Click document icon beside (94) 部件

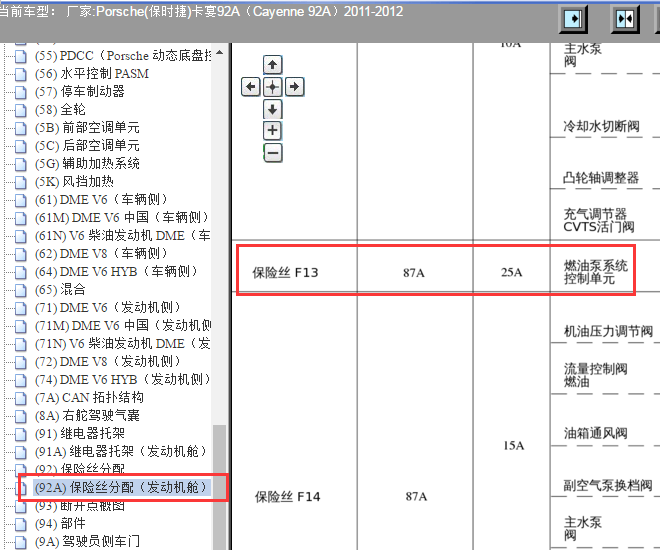point(20,524)
